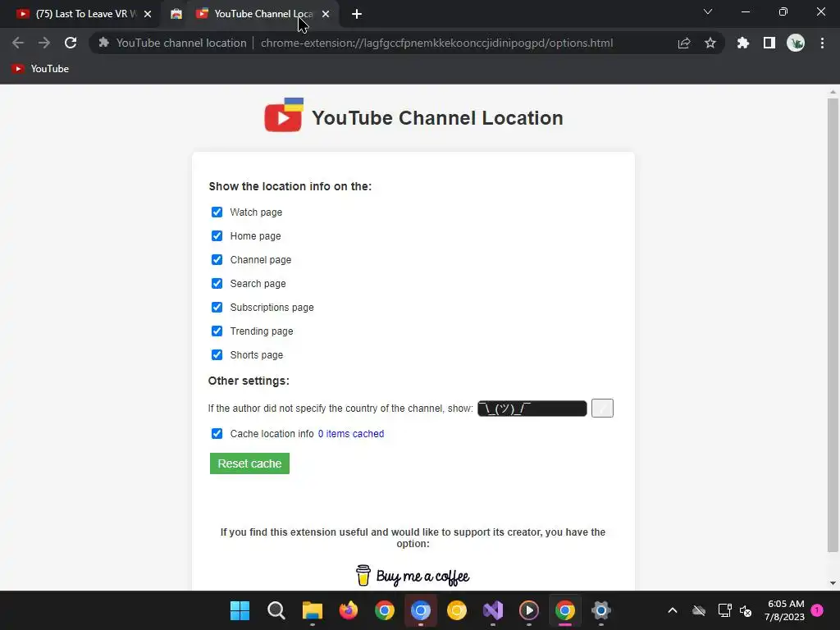This screenshot has width=840, height=630.
Task: Open the Chrome profile avatar
Action: 796,43
